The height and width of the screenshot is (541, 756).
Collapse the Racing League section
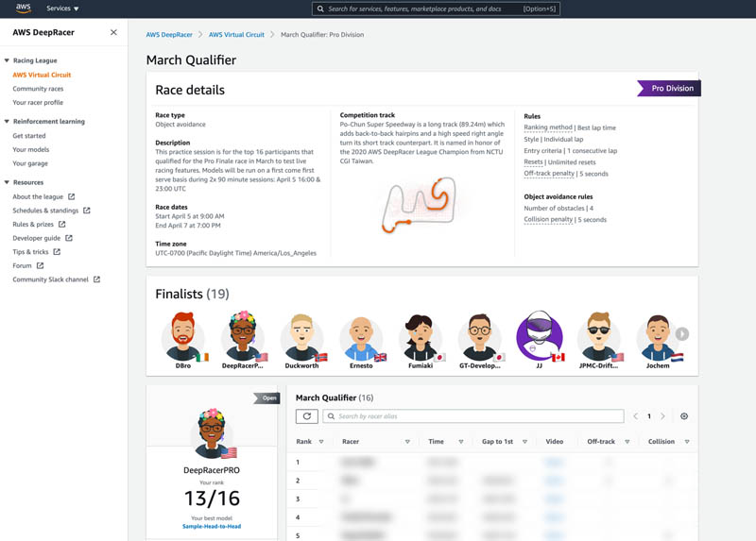click(x=7, y=60)
